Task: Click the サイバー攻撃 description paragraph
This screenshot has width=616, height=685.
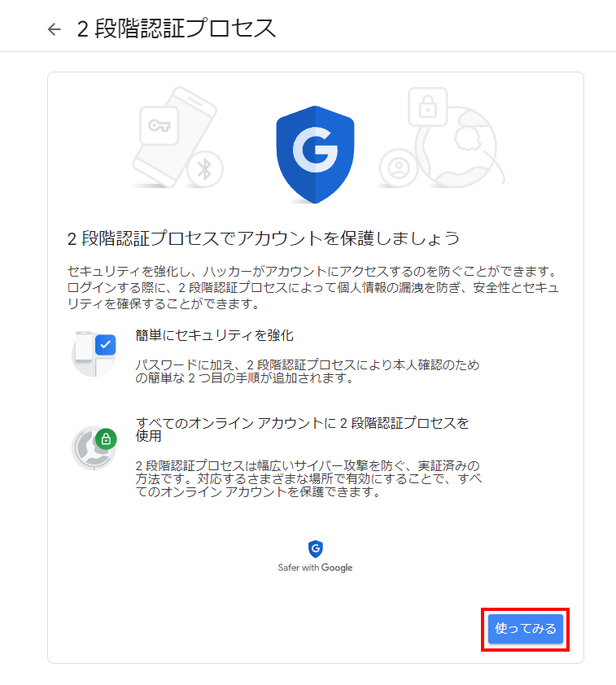Action: coord(308,479)
